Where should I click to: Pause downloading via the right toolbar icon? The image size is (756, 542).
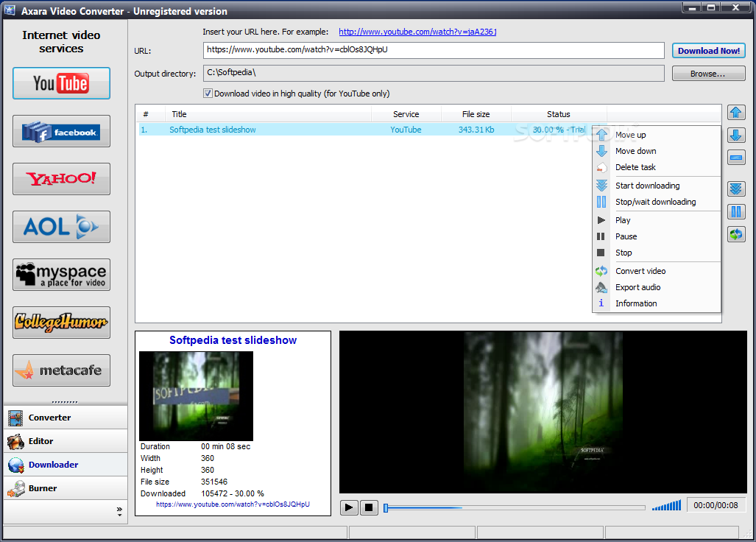point(735,211)
